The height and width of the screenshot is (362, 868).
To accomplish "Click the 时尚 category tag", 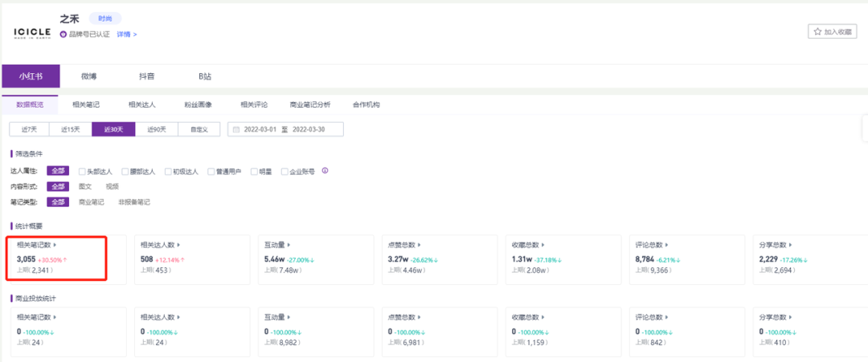I will (x=105, y=18).
